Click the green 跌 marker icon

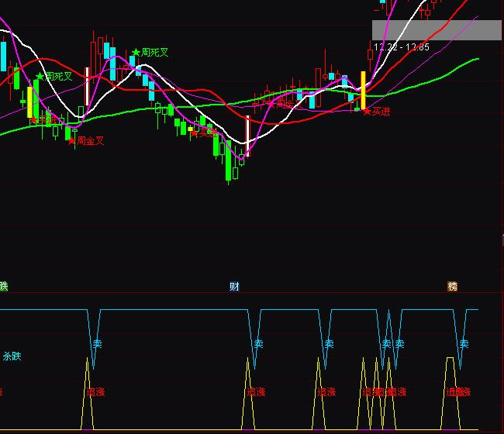(x=3, y=286)
